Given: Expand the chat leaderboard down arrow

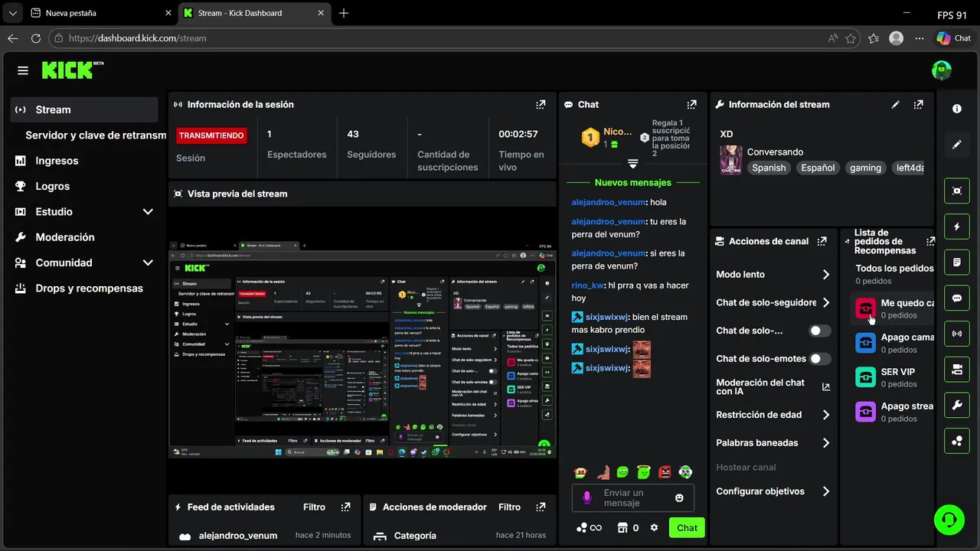Looking at the screenshot, I should coord(633,164).
